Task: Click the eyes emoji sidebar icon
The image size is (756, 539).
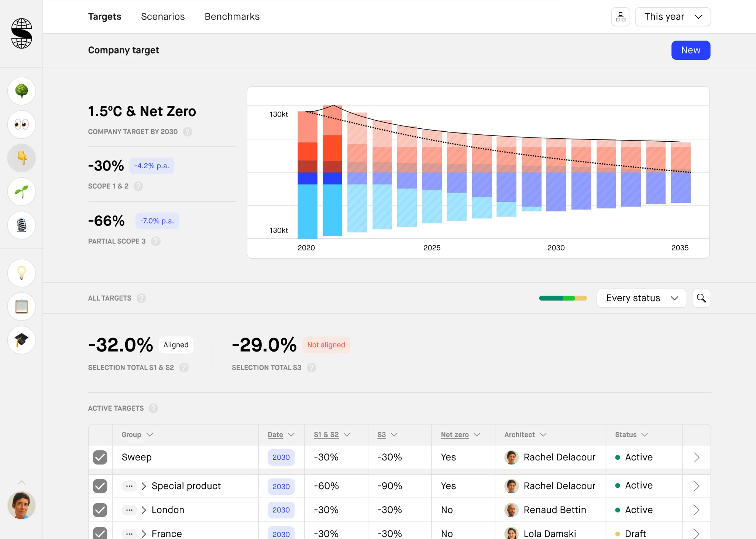Action: [21, 124]
